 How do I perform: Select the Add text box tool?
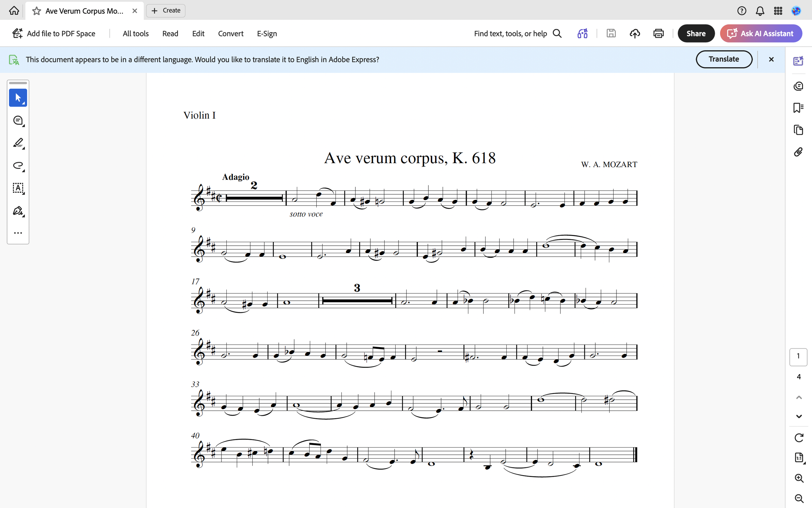click(18, 188)
